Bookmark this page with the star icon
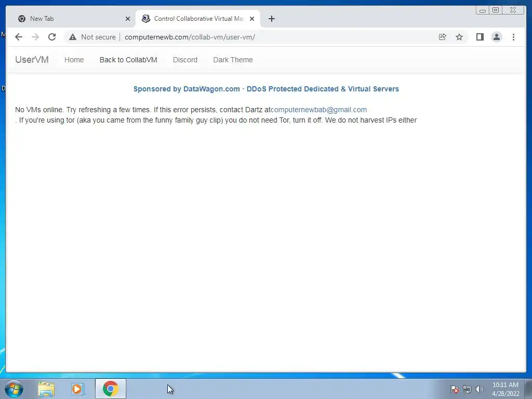Screen dimensions: 532x399 click(x=459, y=37)
